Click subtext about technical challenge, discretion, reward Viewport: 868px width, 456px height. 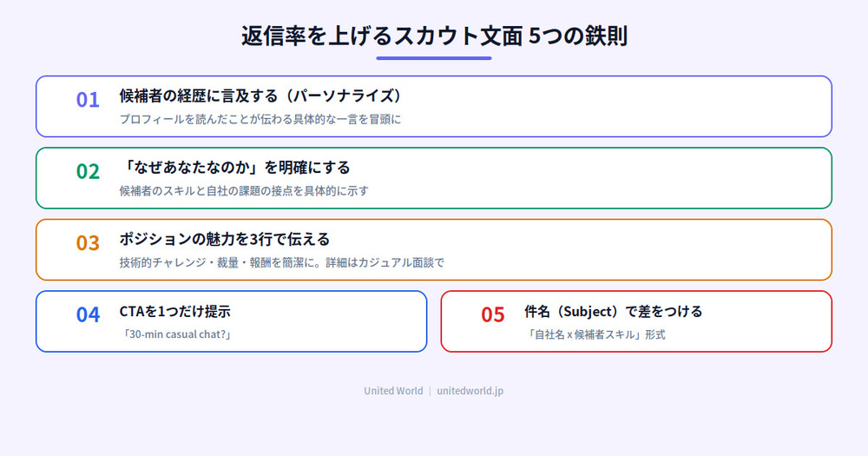point(282,262)
